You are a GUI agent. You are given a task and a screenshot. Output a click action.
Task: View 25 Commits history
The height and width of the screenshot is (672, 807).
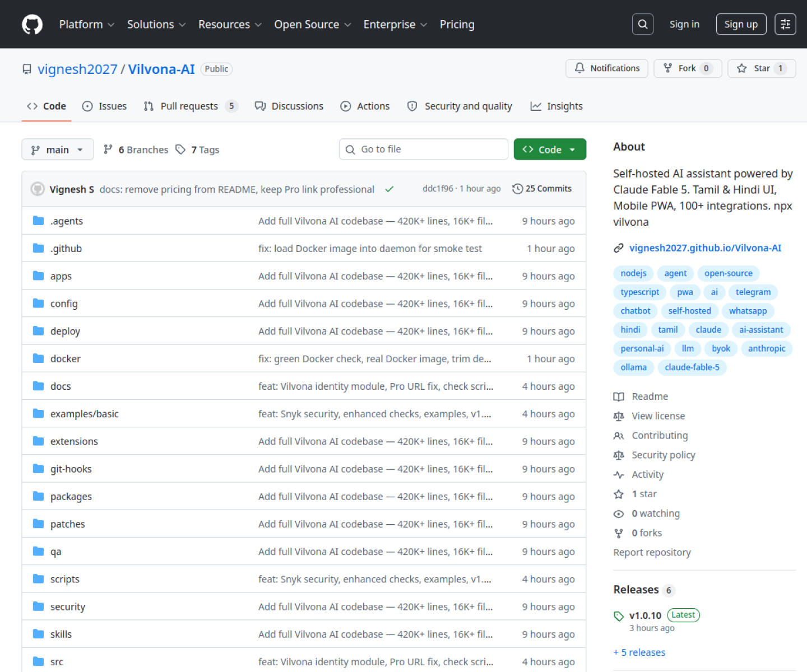point(542,189)
